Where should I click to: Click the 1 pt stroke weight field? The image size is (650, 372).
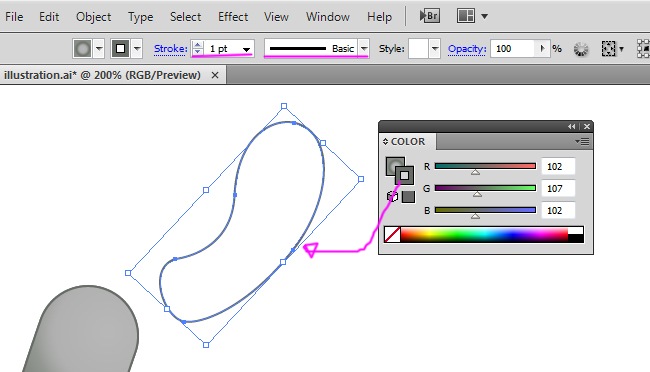click(x=221, y=49)
